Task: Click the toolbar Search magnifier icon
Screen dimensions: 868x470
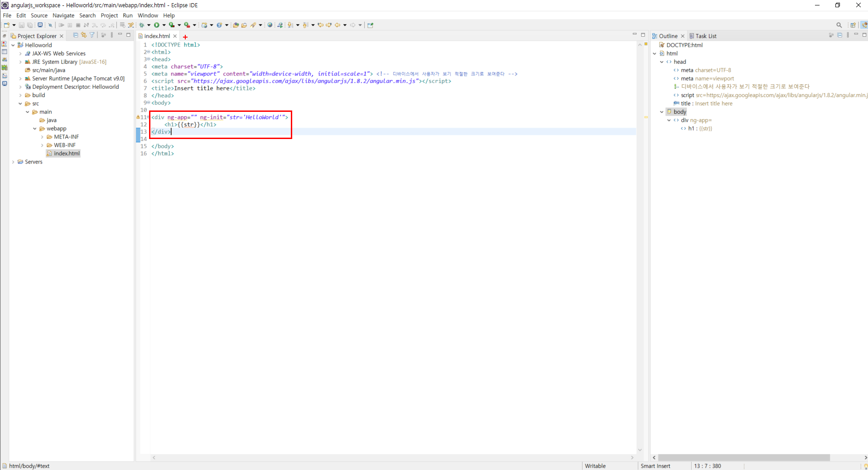Action: click(839, 25)
